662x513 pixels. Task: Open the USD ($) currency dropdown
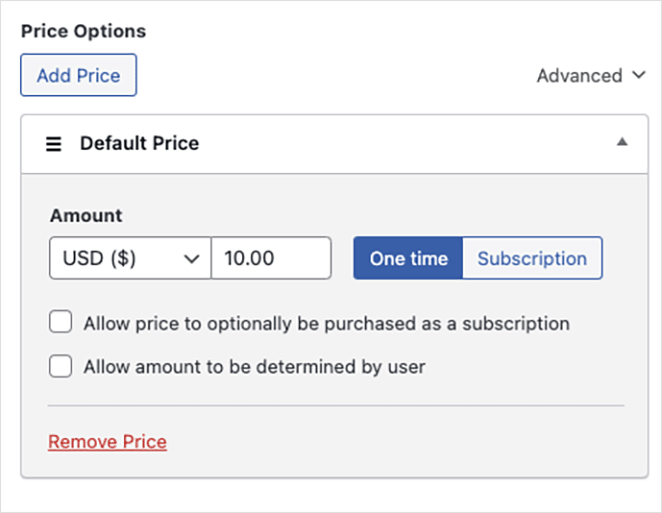coord(130,258)
